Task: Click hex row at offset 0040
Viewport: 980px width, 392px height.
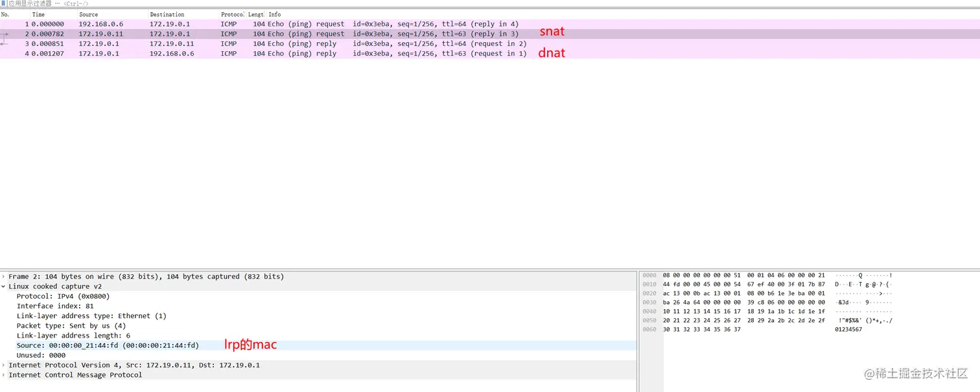Action: pyautogui.click(x=744, y=312)
